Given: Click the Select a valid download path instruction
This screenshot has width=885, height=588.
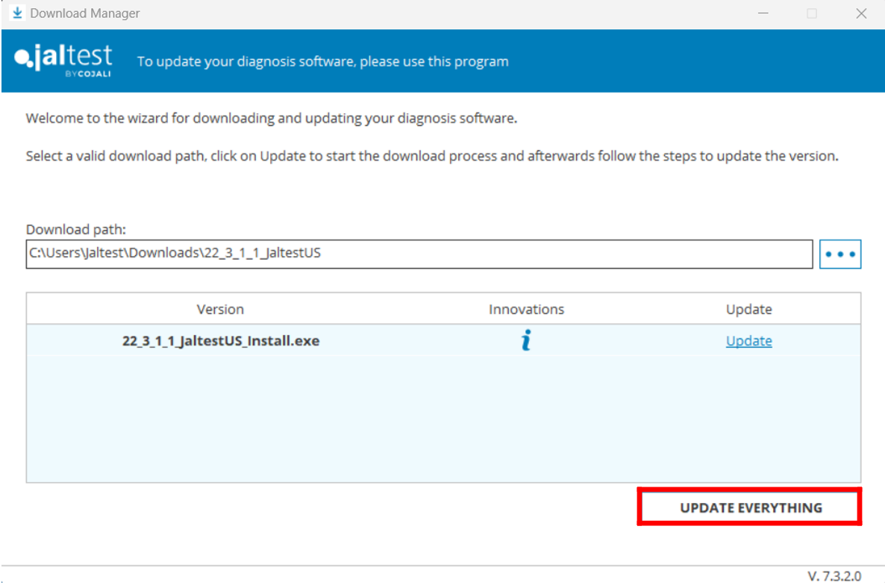Looking at the screenshot, I should (432, 156).
